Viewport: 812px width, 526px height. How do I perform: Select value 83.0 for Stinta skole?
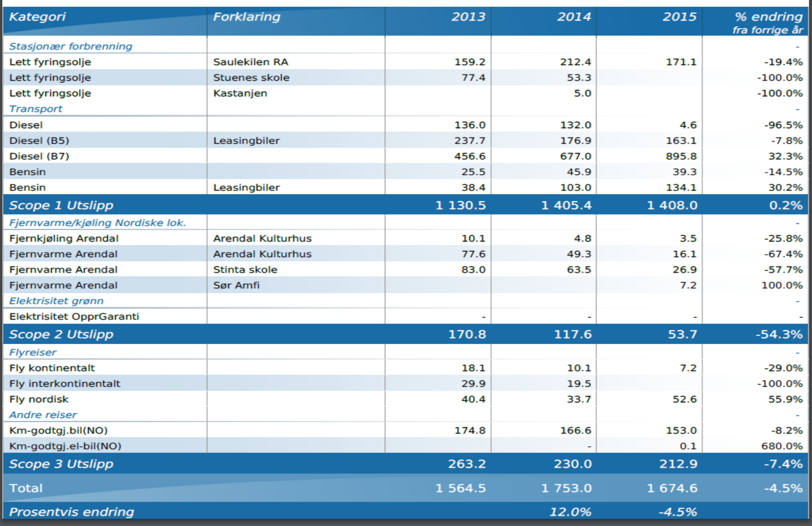click(x=473, y=270)
